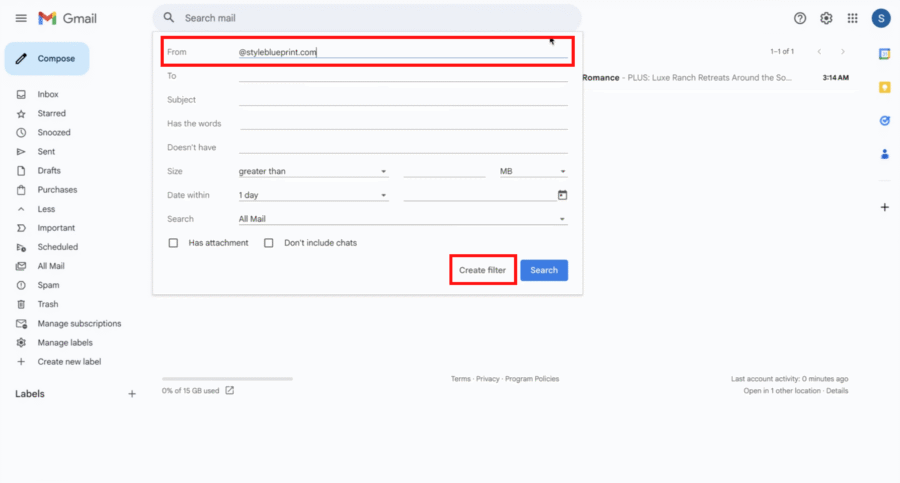This screenshot has width=900, height=483.
Task: Go to older messages arrow
Action: [x=843, y=52]
